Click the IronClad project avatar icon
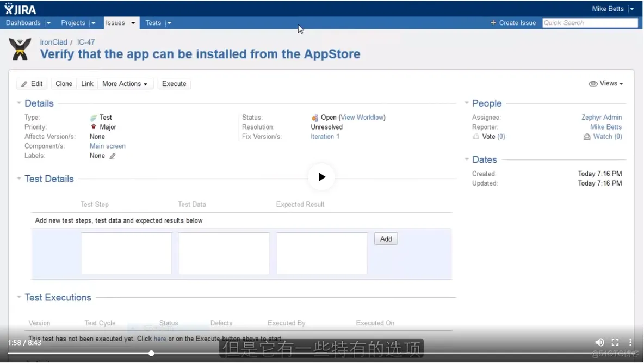This screenshot has width=644, height=363. pyautogui.click(x=20, y=50)
